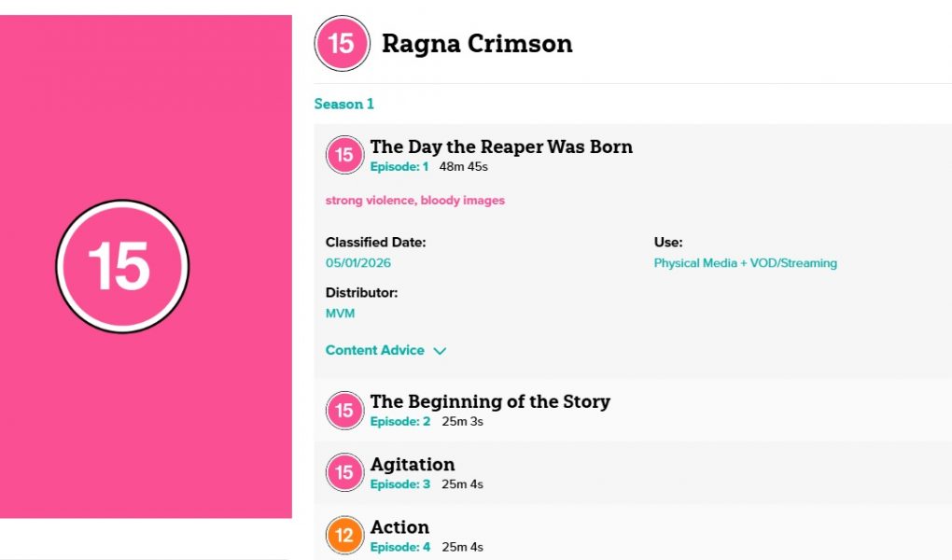The image size is (952, 560).
Task: Click the Episode: 4 label
Action: click(x=399, y=548)
